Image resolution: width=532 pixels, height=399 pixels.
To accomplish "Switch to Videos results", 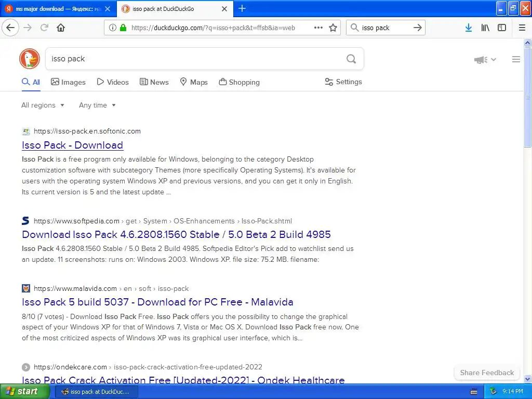I will click(113, 82).
